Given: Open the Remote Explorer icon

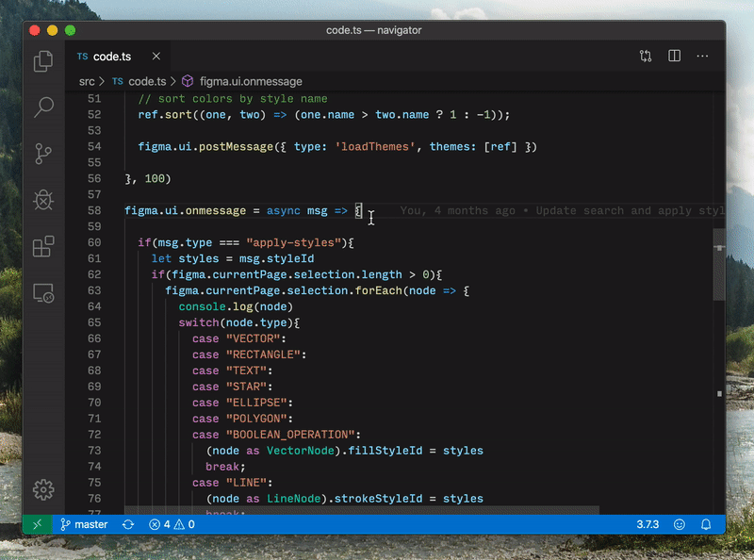Looking at the screenshot, I should [x=43, y=293].
